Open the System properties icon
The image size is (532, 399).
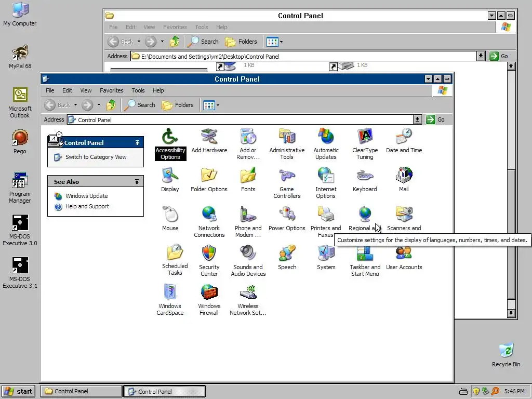coord(326,258)
